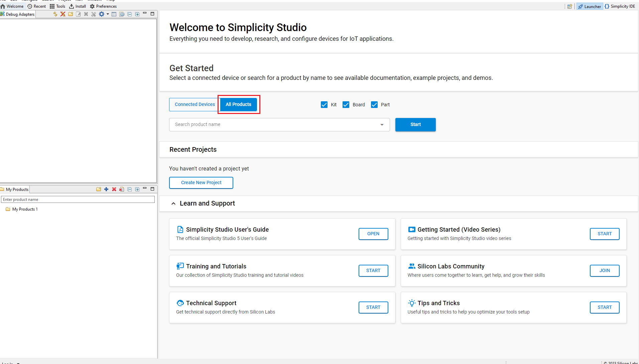Open Preferences from the toolbar
The width and height of the screenshot is (639, 364).
103,6
